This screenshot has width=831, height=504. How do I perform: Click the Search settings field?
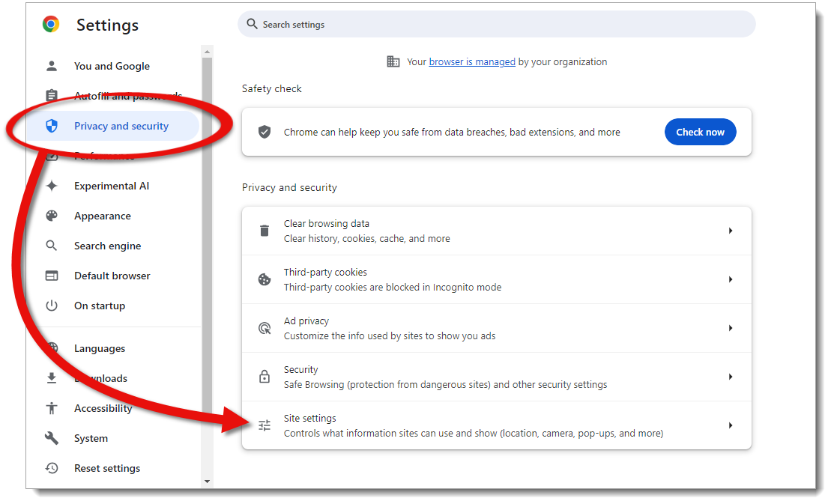point(497,25)
